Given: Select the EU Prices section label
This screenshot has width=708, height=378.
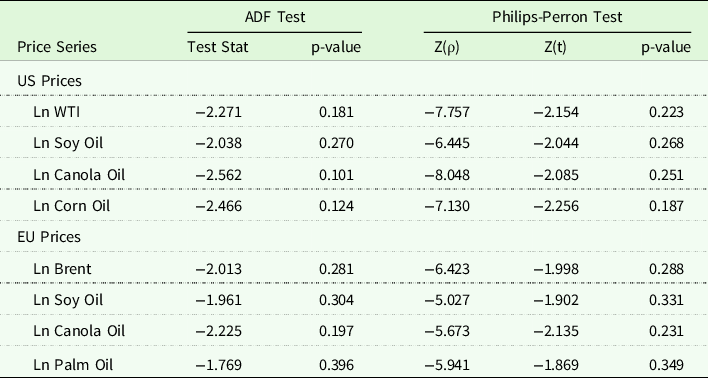Looking at the screenshot, I should pyautogui.click(x=49, y=237).
